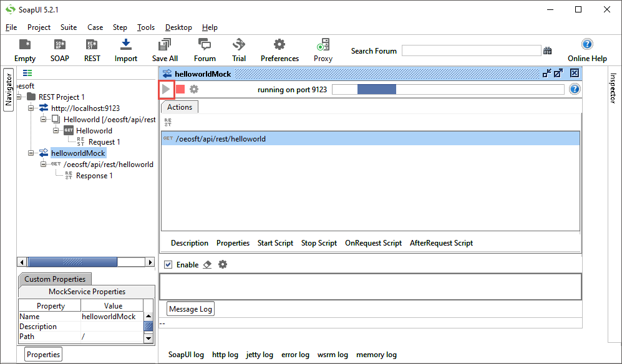Open the http log tab
Viewport: 622px width, 364px height.
(x=225, y=355)
